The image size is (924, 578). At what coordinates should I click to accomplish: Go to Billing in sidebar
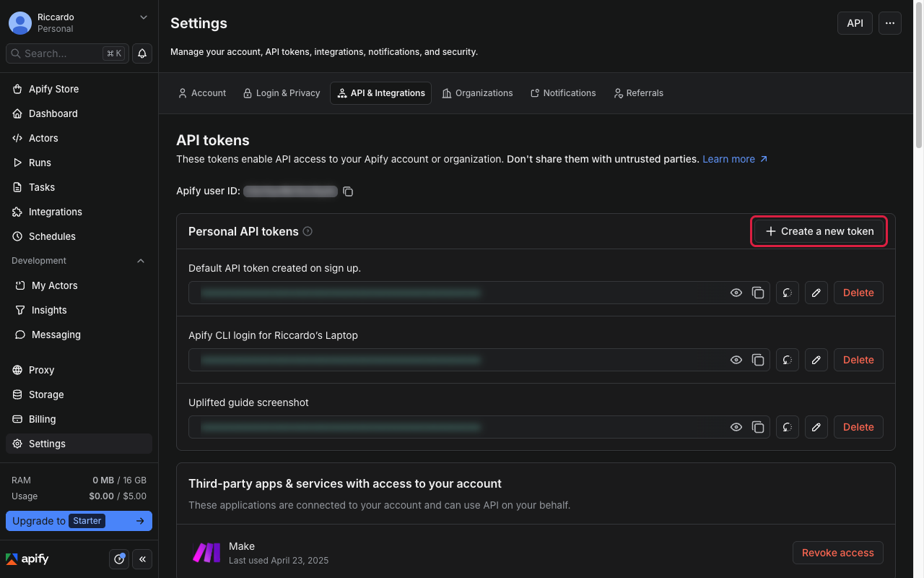click(x=79, y=419)
